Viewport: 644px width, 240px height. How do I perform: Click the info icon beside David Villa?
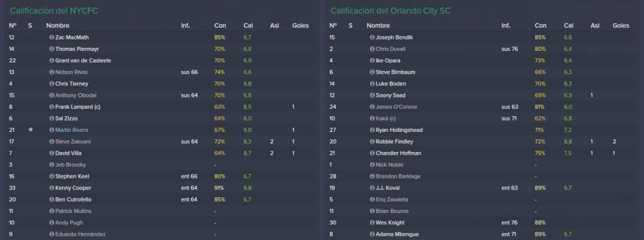tap(52, 153)
